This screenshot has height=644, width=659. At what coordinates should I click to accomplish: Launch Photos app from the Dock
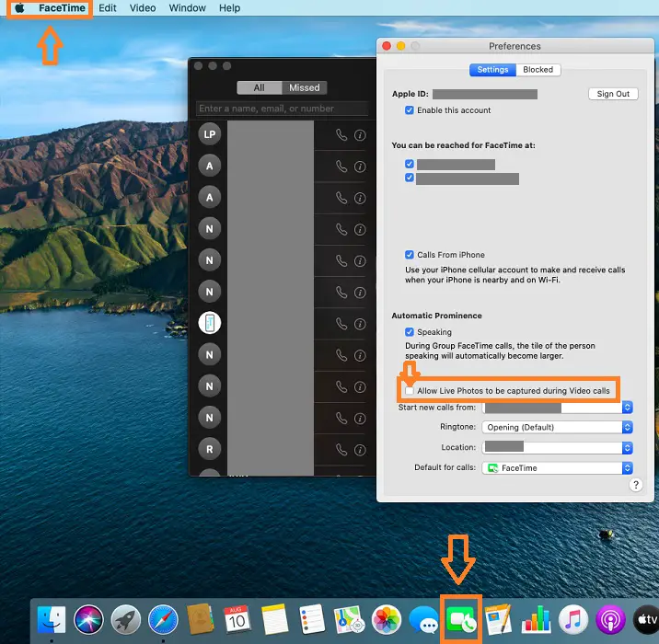point(386,619)
